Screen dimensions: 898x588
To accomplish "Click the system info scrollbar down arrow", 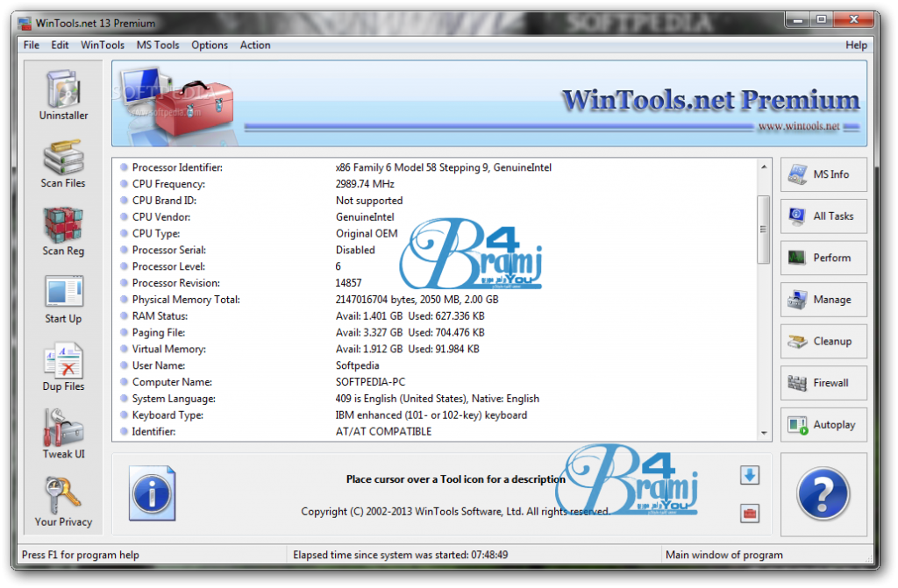I will pyautogui.click(x=761, y=431).
